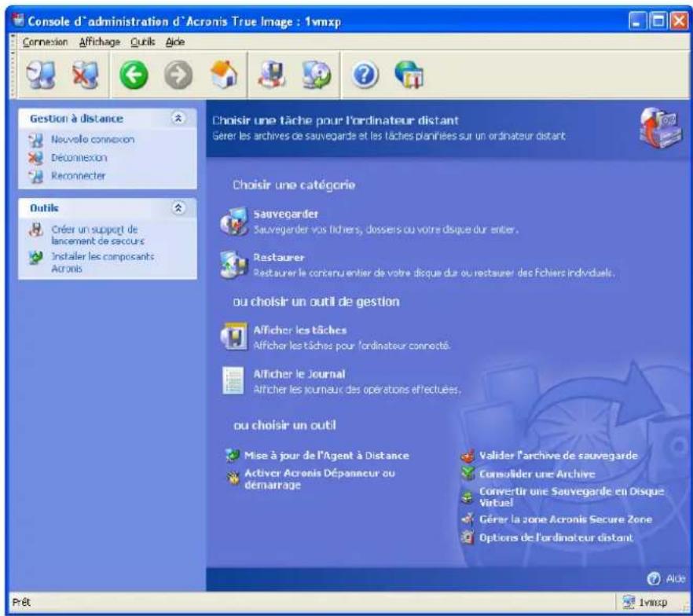
Task: Maximize the Acronis console window
Action: 658,20
